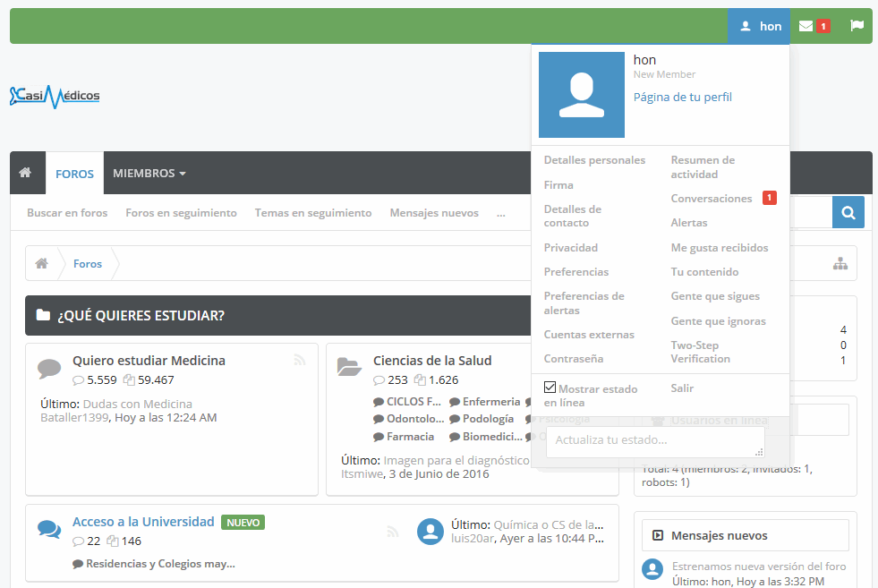
Task: Open Conversaciones in account menu
Action: click(x=712, y=199)
